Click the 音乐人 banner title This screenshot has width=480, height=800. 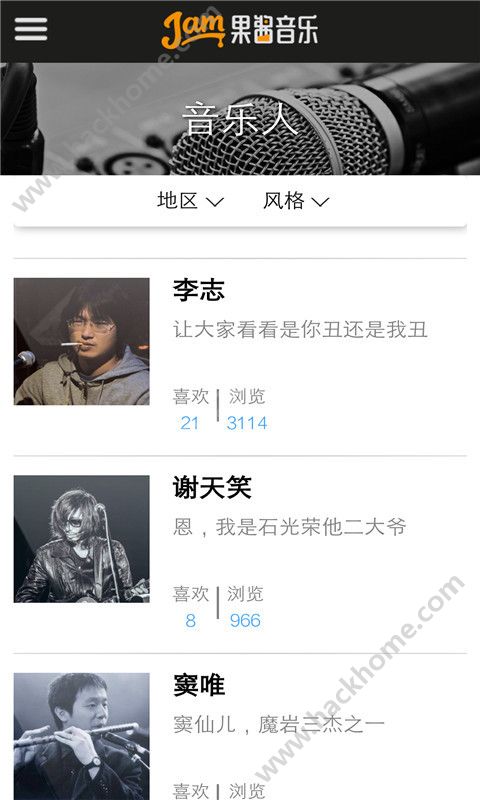240,119
